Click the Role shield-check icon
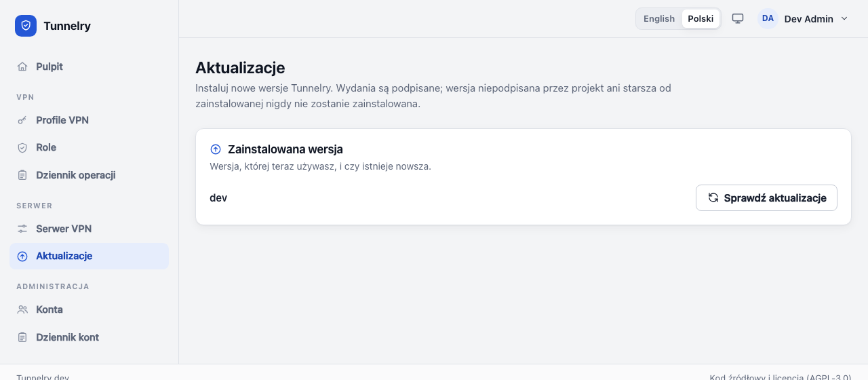The image size is (868, 380). [22, 147]
